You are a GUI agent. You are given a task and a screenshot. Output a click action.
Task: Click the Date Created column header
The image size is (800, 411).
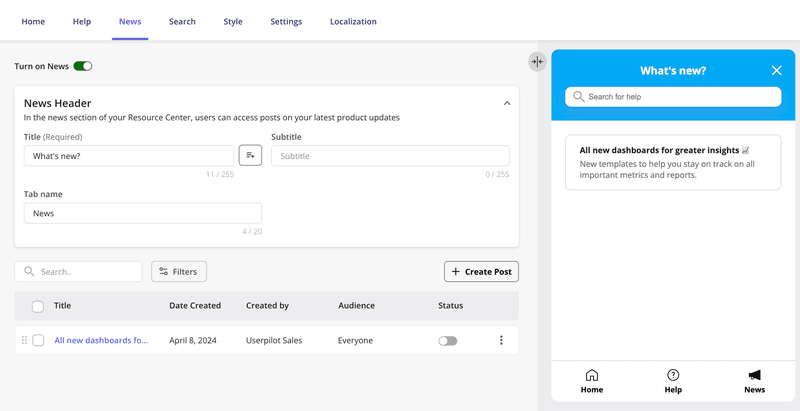pyautogui.click(x=195, y=305)
